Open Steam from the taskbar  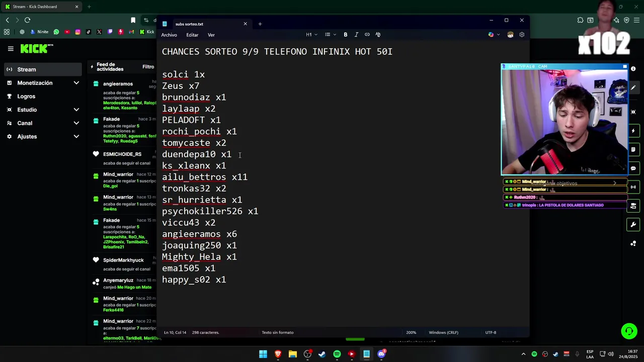pyautogui.click(x=322, y=354)
